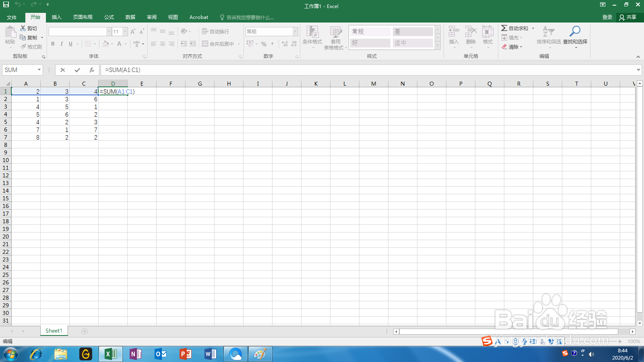Expand the cell styles gallery
The height and width of the screenshot is (362, 644).
click(x=438, y=46)
